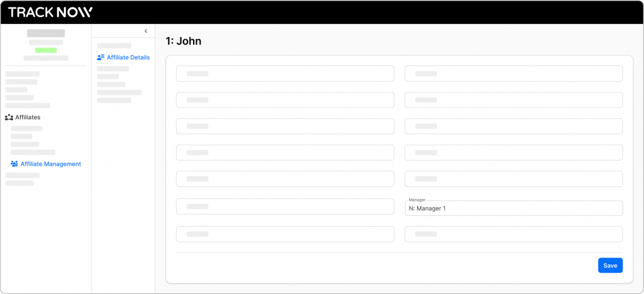Focus the top-left form input field

tap(285, 74)
